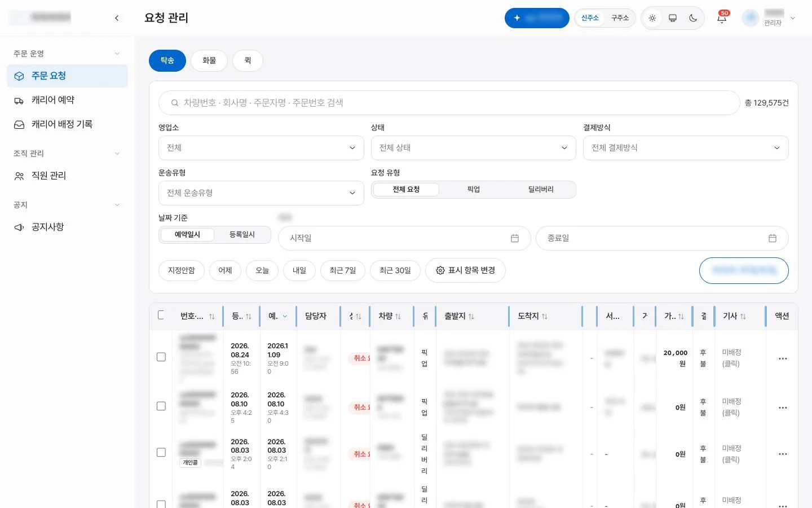This screenshot has width=812, height=508.
Task: Click the 오늘 date preset
Action: click(262, 270)
